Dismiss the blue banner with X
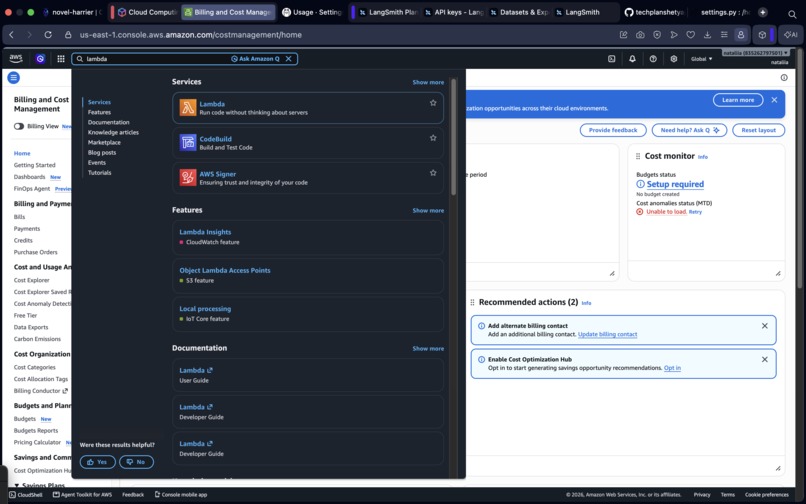 (x=774, y=100)
